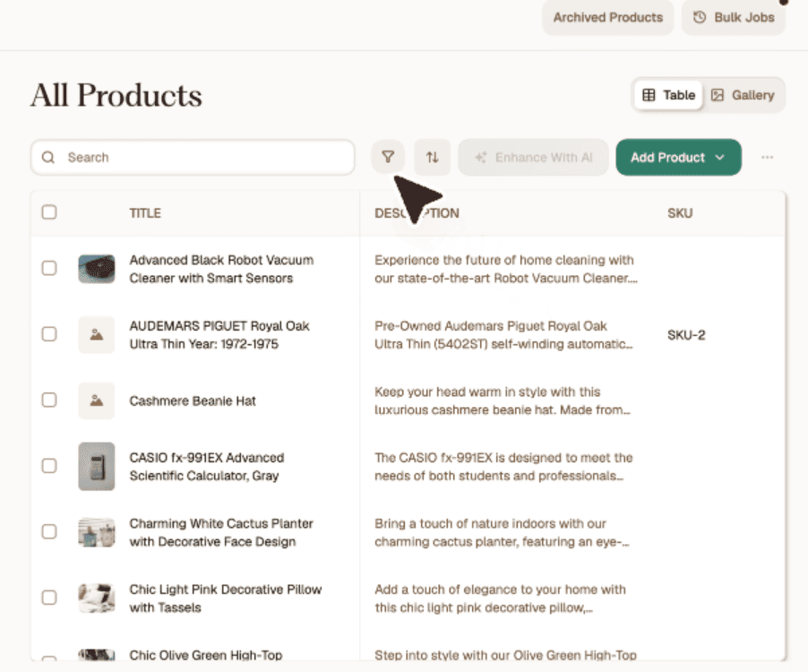Click the Enhance With AI sparkle icon
This screenshot has width=808, height=672.
(481, 157)
